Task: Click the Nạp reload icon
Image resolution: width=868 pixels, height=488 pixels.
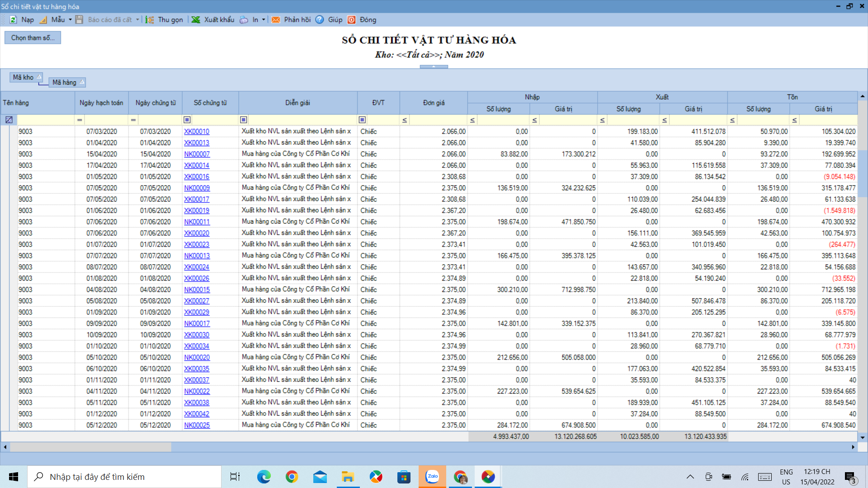Action: [13, 20]
